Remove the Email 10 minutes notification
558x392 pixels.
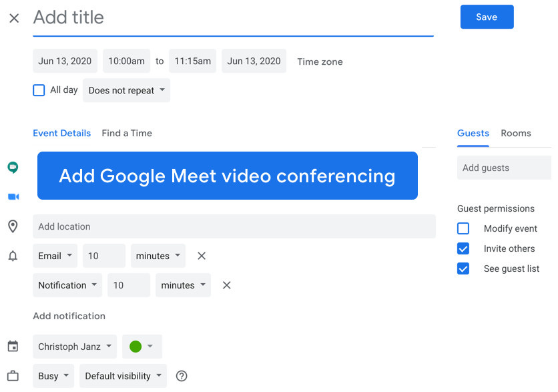(x=202, y=256)
